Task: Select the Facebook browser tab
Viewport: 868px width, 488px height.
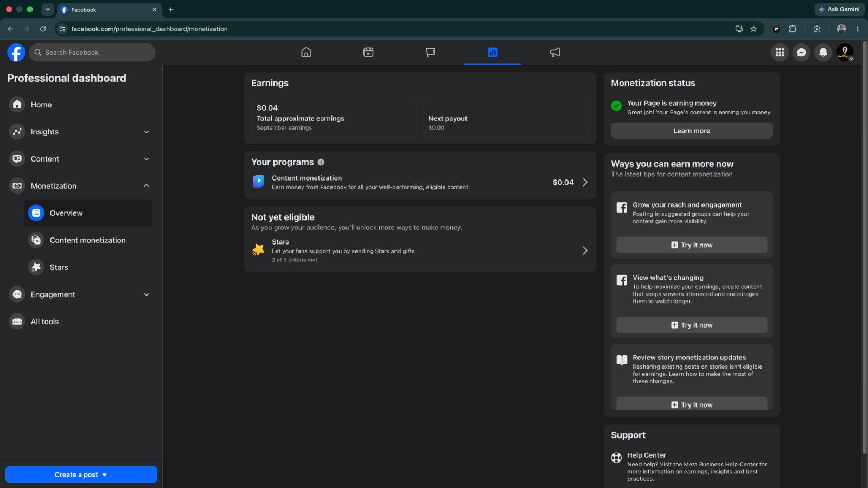Action: tap(108, 10)
